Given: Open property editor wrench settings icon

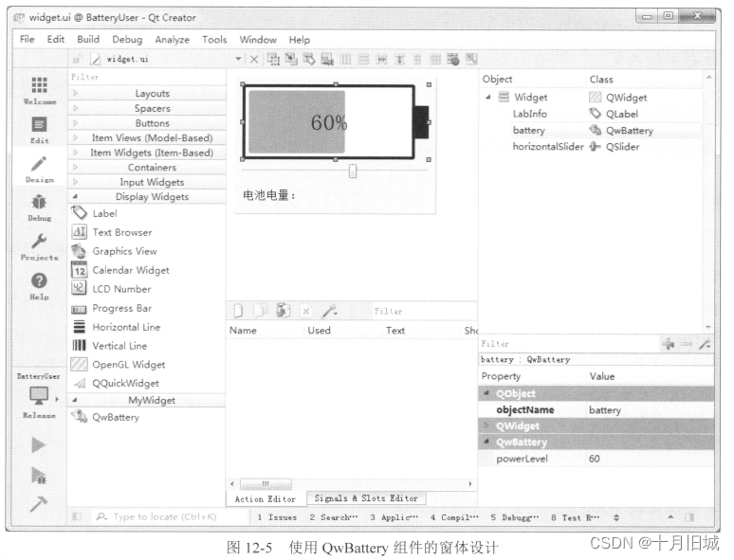Looking at the screenshot, I should click(705, 344).
